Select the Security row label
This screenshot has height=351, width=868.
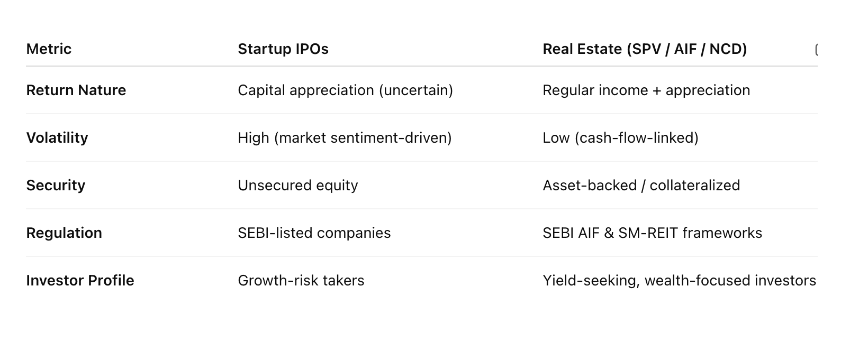56,186
